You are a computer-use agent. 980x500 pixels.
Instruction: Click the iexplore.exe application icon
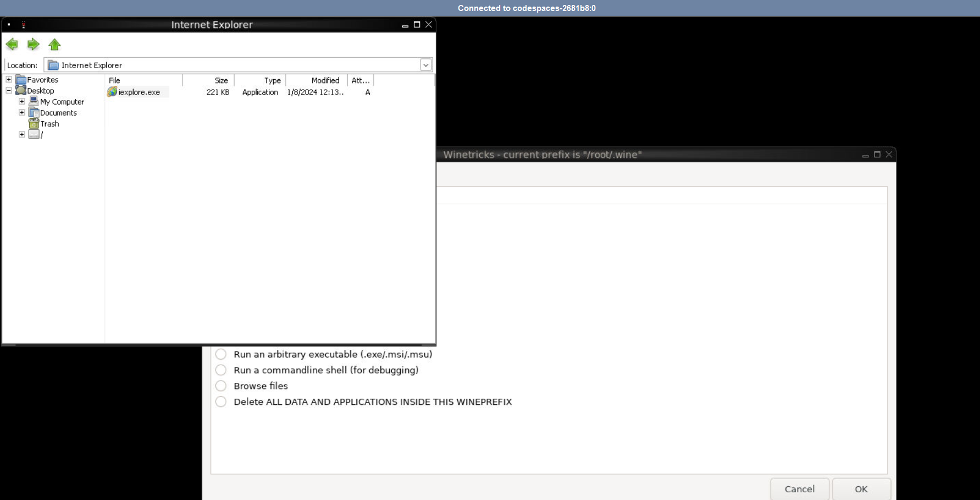coord(112,92)
